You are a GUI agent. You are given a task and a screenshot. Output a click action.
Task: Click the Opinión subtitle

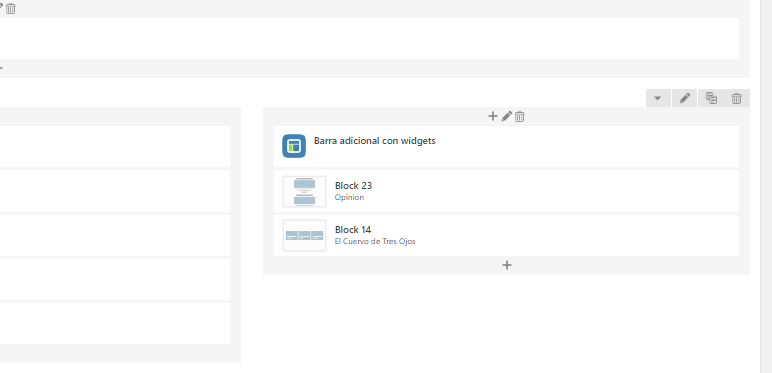coord(349,197)
